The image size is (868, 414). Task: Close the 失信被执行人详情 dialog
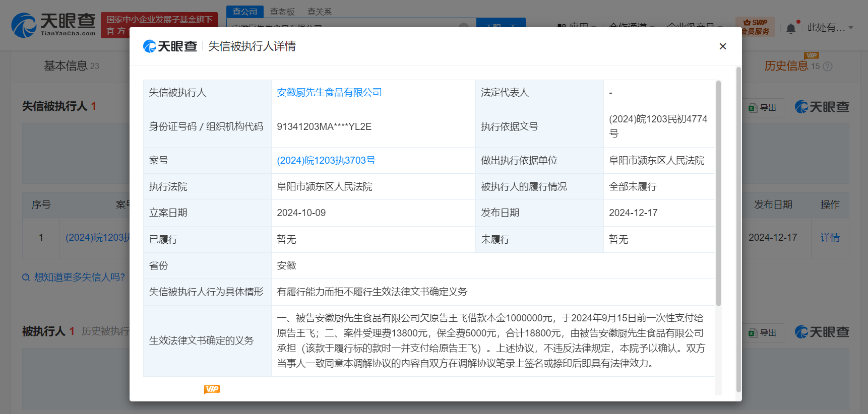[x=722, y=46]
